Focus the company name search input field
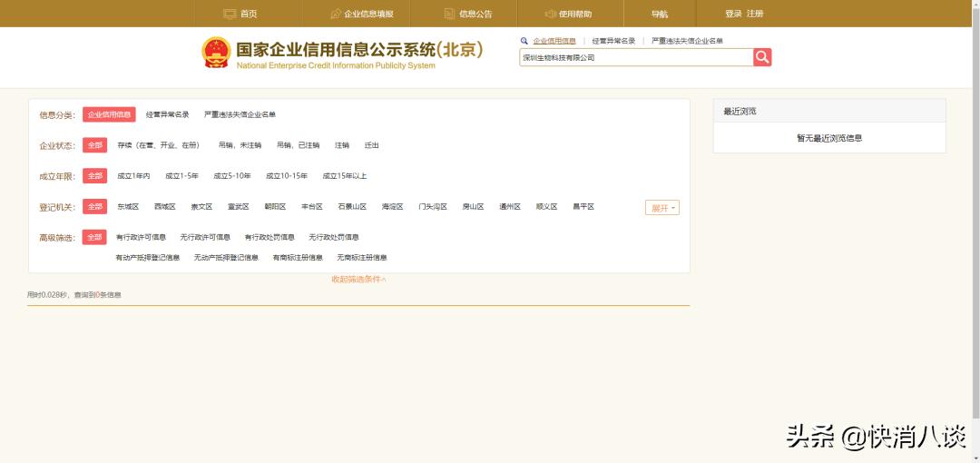The width and height of the screenshot is (980, 463). click(636, 57)
